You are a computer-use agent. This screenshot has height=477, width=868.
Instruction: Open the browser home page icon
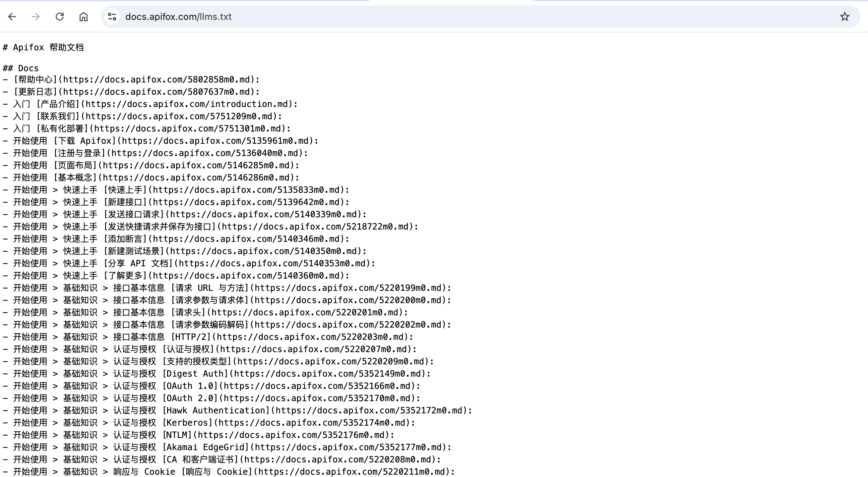pyautogui.click(x=84, y=17)
